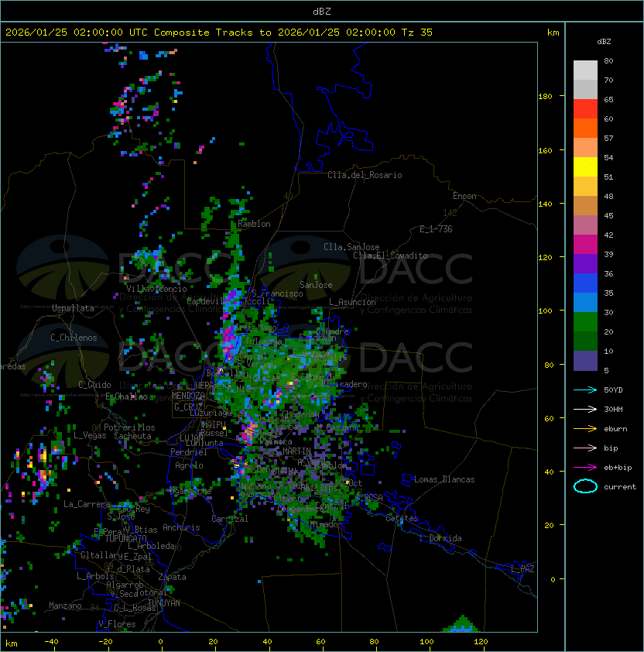
Task: Click the 'Agrelo' map label
Action: tap(189, 465)
